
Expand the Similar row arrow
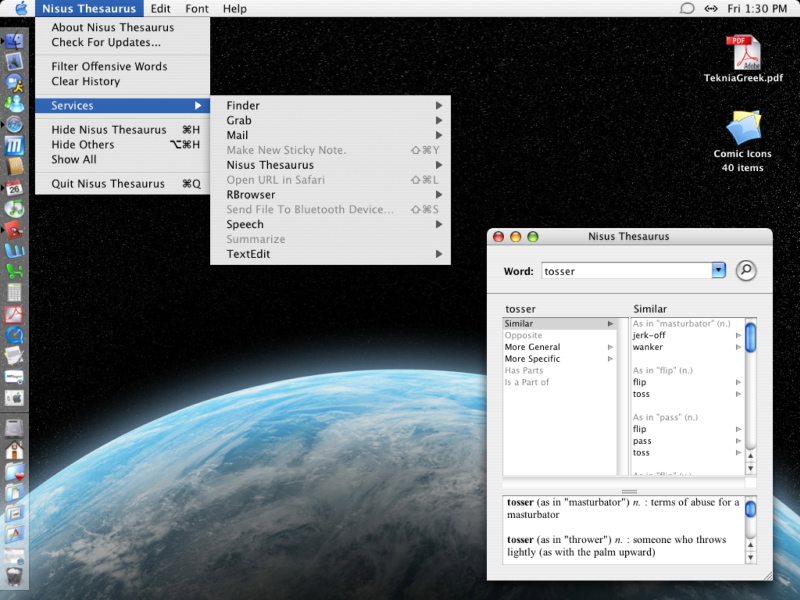[x=610, y=323]
